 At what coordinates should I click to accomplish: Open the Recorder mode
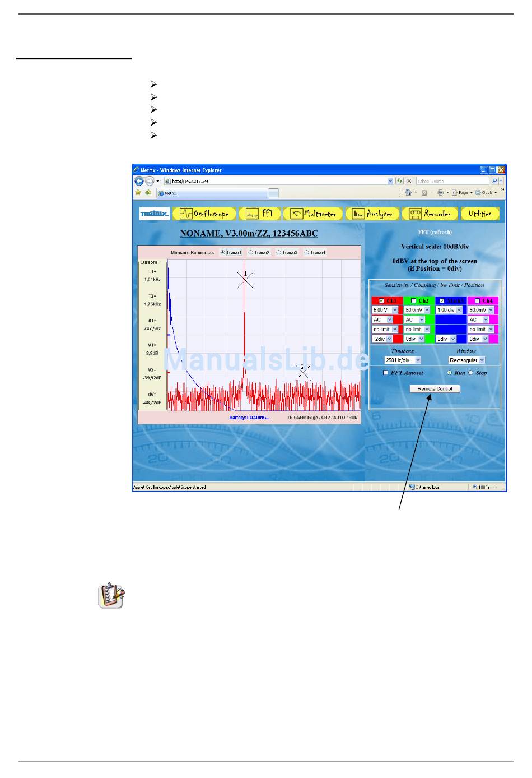(430, 214)
